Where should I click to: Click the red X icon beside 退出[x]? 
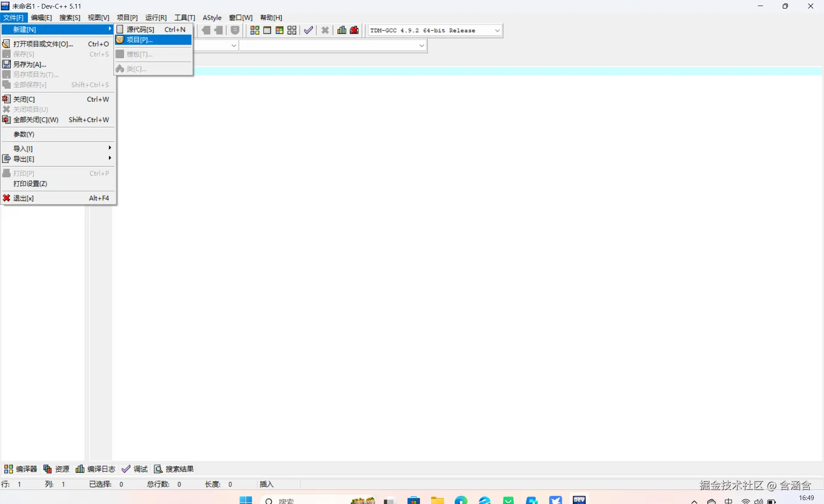tap(6, 198)
